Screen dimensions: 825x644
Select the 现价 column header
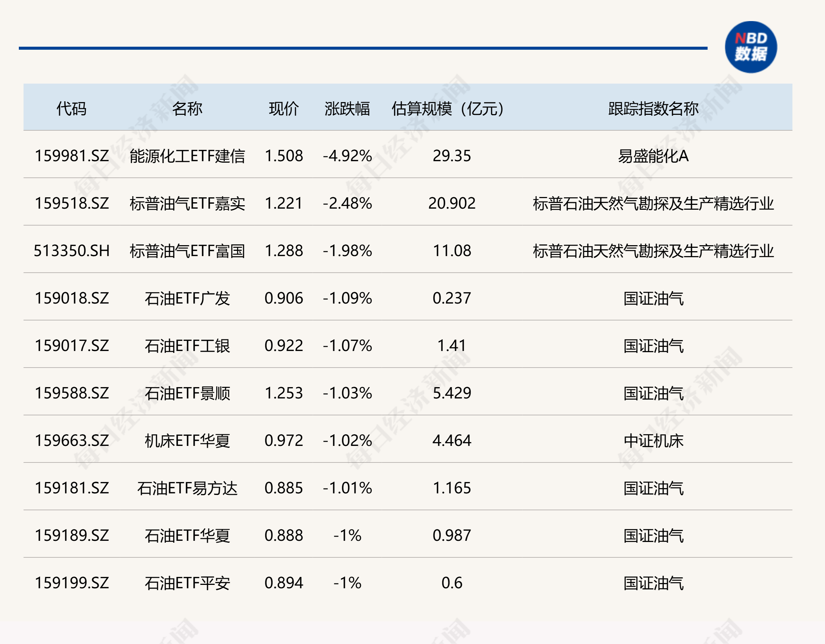tap(284, 109)
